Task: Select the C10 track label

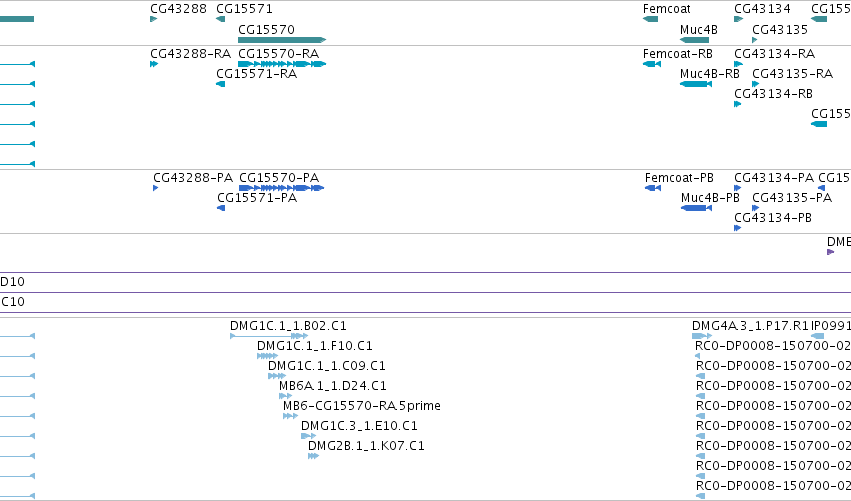Action: click(12, 302)
